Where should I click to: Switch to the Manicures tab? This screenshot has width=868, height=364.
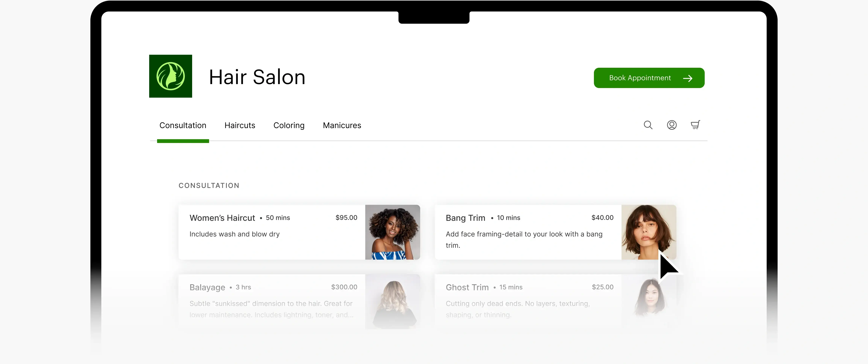click(x=342, y=125)
